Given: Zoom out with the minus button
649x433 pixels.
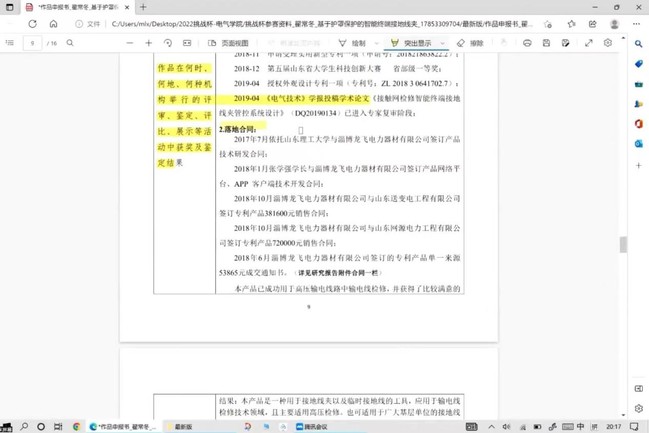Looking at the screenshot, I should click(x=130, y=43).
